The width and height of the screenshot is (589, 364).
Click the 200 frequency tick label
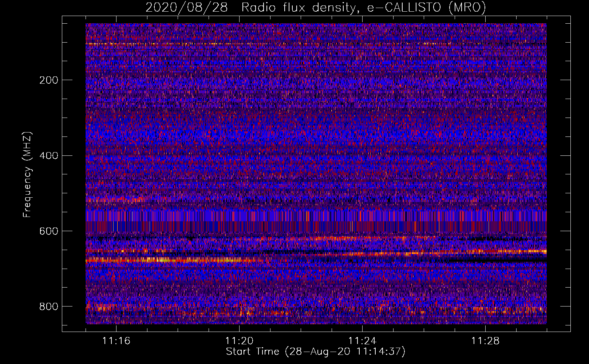[x=49, y=80]
